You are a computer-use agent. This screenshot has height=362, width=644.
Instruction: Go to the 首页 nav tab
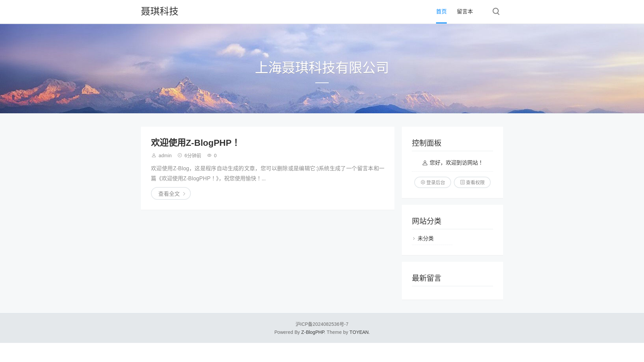(441, 11)
